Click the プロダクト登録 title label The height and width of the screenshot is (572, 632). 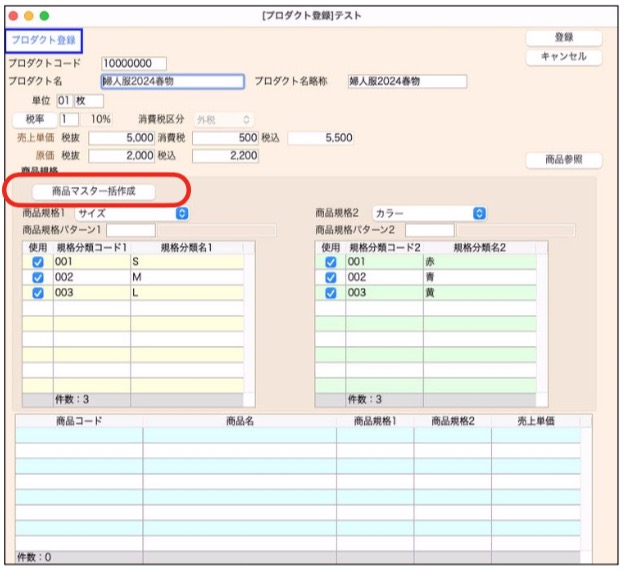tap(43, 40)
